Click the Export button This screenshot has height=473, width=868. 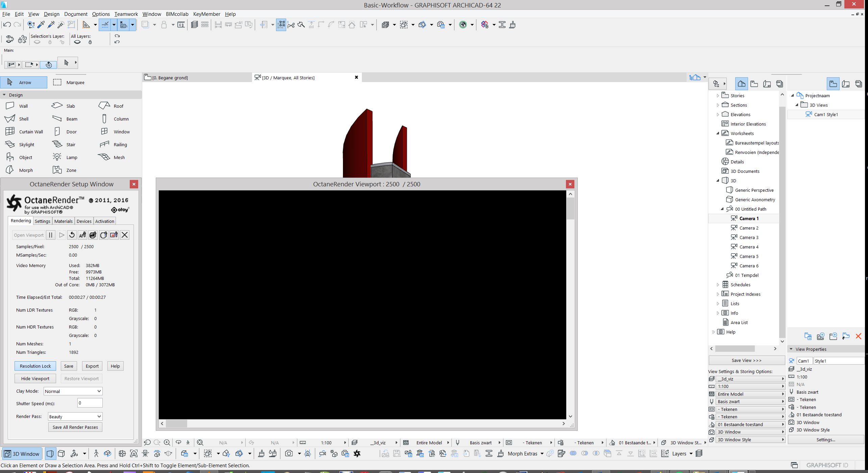tap(92, 366)
